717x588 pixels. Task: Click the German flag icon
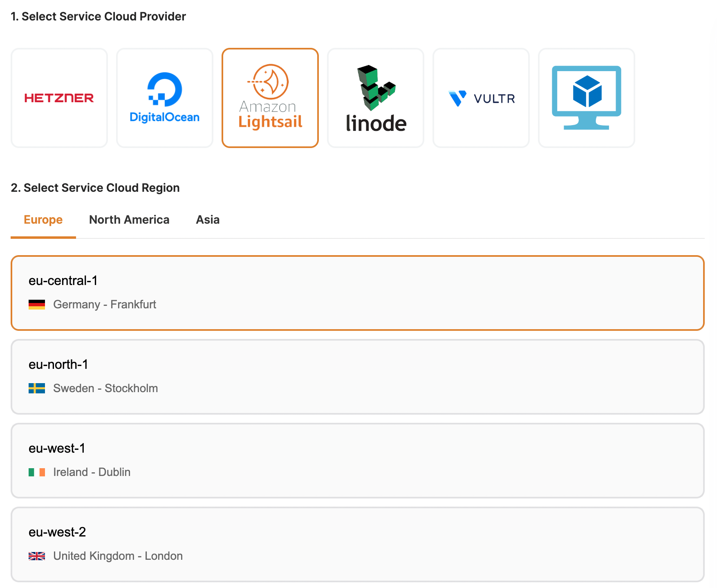pos(37,305)
